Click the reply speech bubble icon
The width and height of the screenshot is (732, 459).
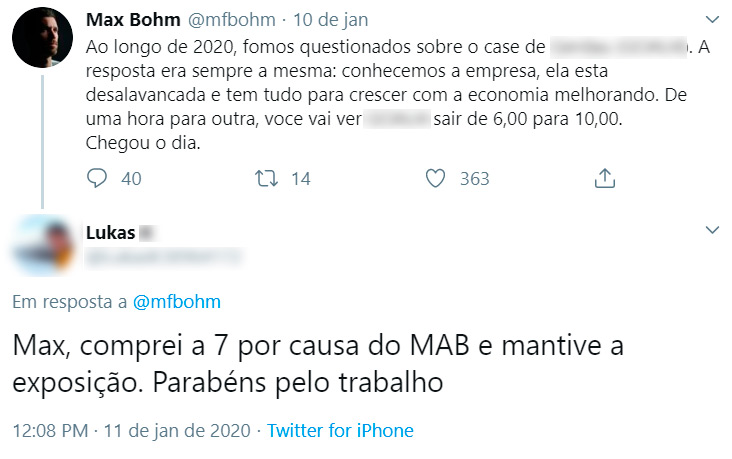(97, 179)
